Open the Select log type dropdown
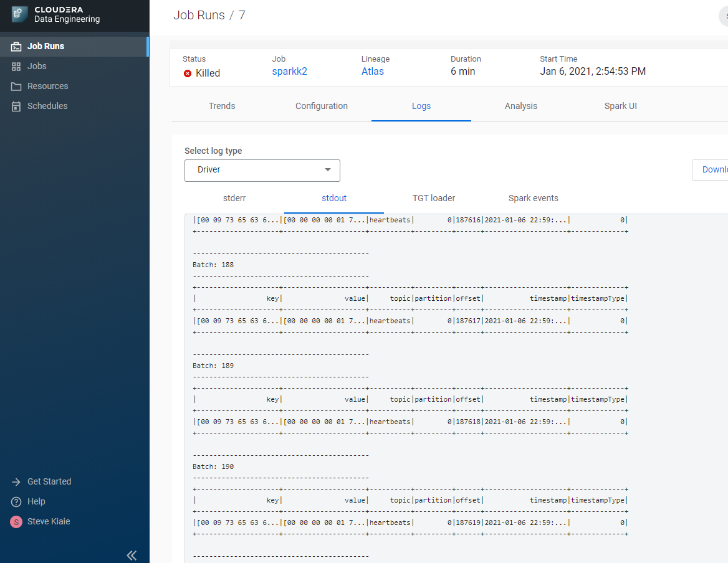 pos(262,170)
